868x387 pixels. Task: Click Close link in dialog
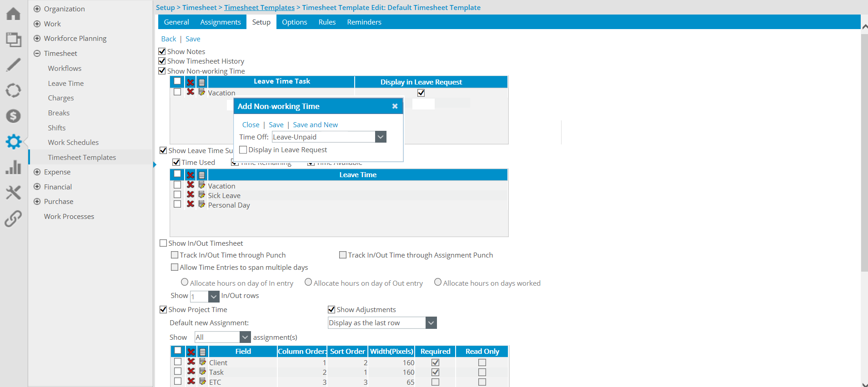(x=251, y=124)
